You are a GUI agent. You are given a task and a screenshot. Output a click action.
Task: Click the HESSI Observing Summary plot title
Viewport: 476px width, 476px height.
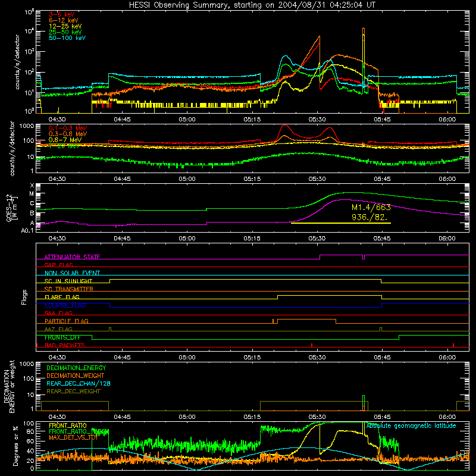pyautogui.click(x=252, y=5)
